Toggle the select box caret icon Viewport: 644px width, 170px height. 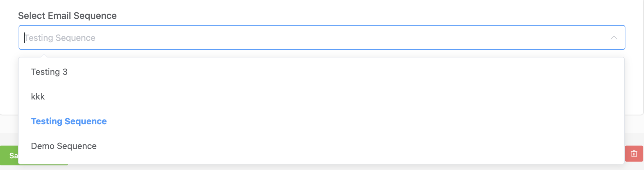click(x=613, y=38)
